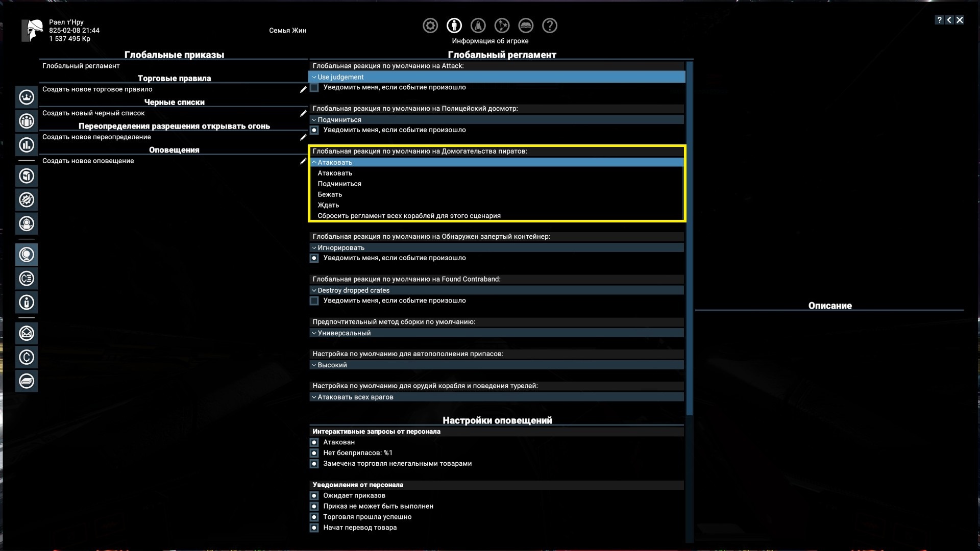This screenshot has height=551, width=980.
Task: Choose Бежать option in open list
Action: coord(497,194)
